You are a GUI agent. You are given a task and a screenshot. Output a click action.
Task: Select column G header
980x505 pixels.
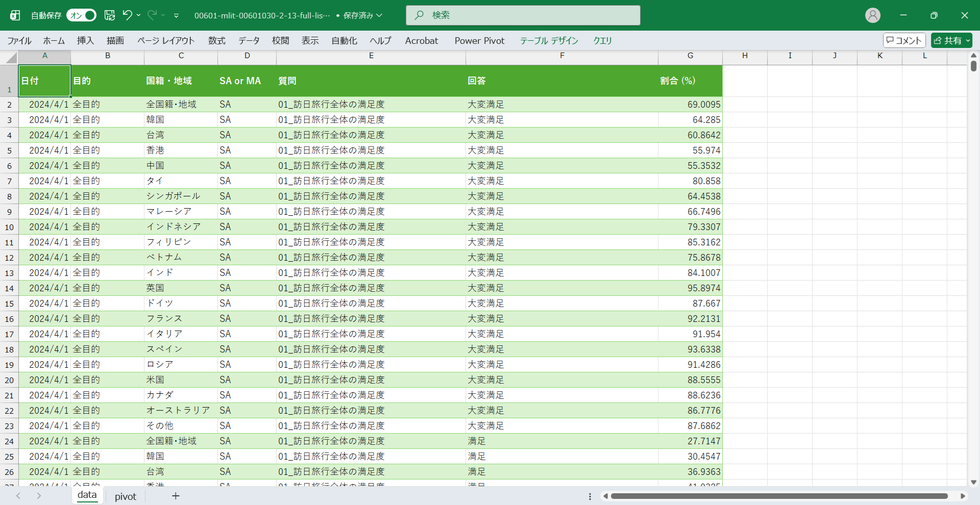click(x=690, y=56)
